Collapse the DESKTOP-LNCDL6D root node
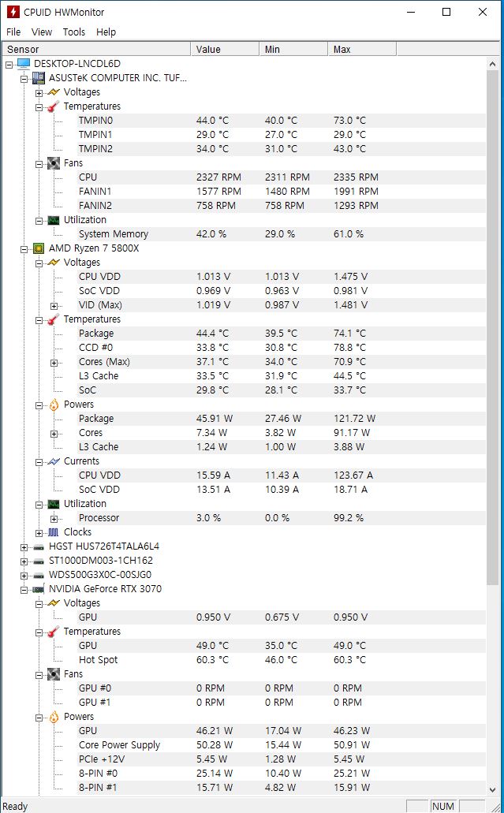Viewport: 504px width, 813px height. (x=9, y=65)
